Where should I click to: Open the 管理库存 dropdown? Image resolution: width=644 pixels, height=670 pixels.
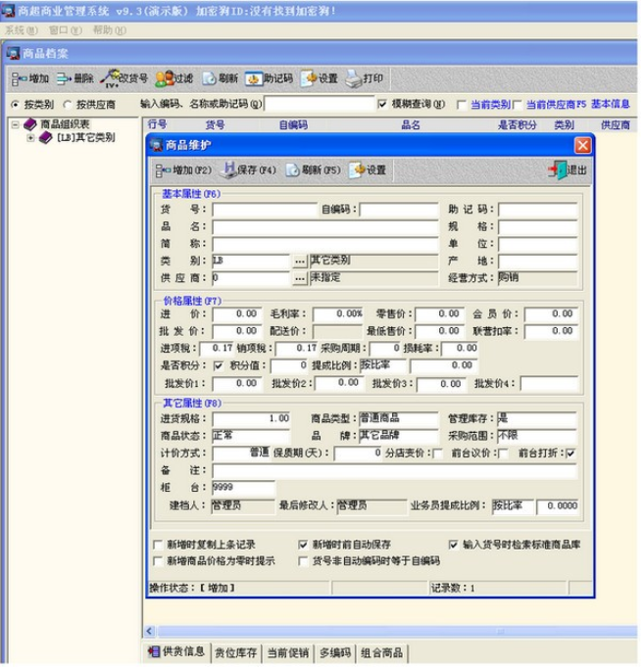point(537,419)
